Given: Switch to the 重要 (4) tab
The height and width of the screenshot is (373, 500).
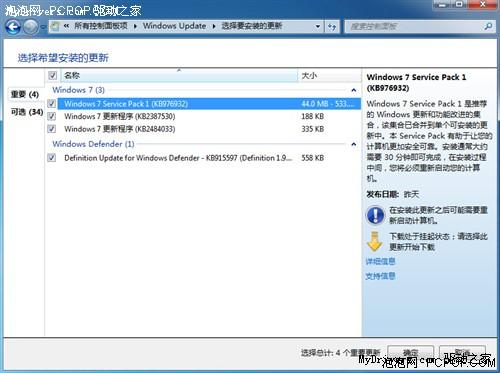Looking at the screenshot, I should [x=25, y=94].
